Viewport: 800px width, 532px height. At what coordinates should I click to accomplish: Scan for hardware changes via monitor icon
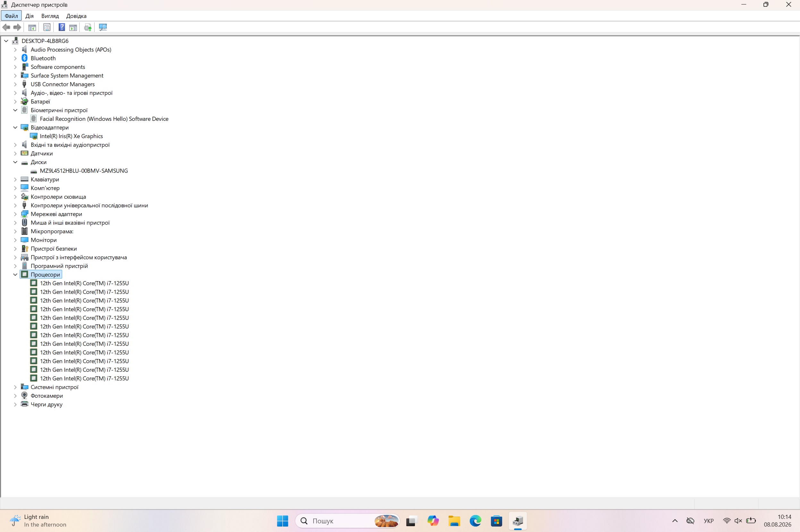coord(103,27)
